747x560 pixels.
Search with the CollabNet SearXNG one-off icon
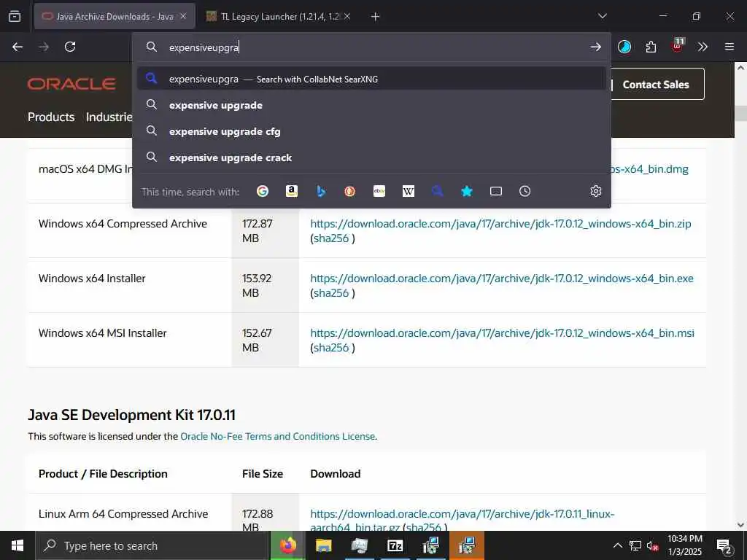click(438, 192)
